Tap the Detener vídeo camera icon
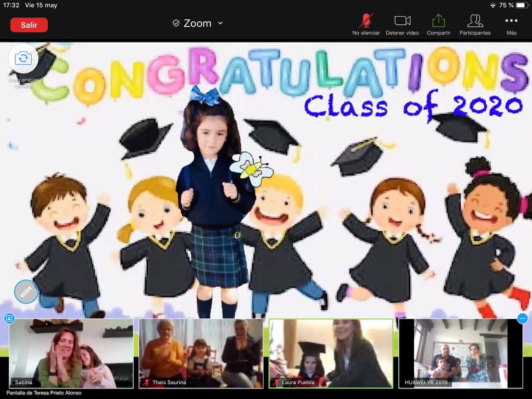The height and width of the screenshot is (399, 532). (402, 21)
